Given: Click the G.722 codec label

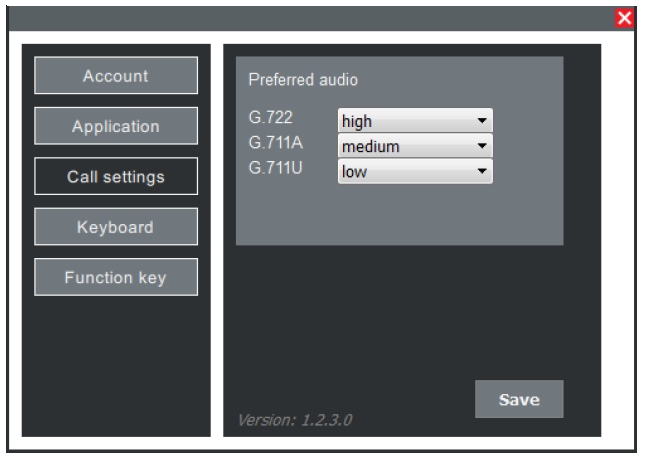Looking at the screenshot, I should tap(270, 117).
